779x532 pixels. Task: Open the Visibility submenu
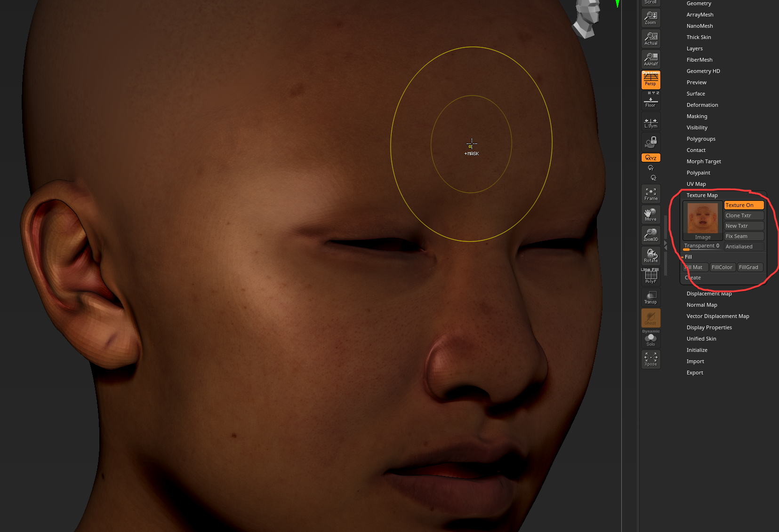[697, 127]
